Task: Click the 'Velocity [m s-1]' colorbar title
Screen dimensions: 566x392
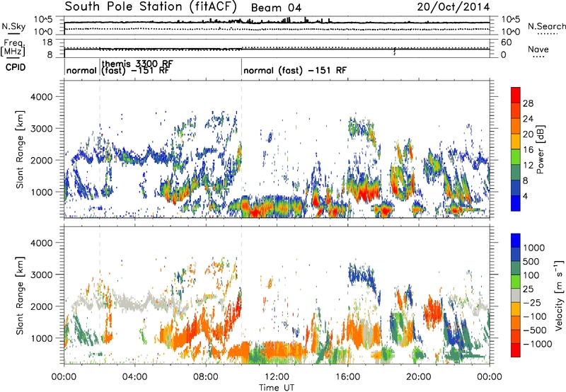Action: [x=559, y=295]
